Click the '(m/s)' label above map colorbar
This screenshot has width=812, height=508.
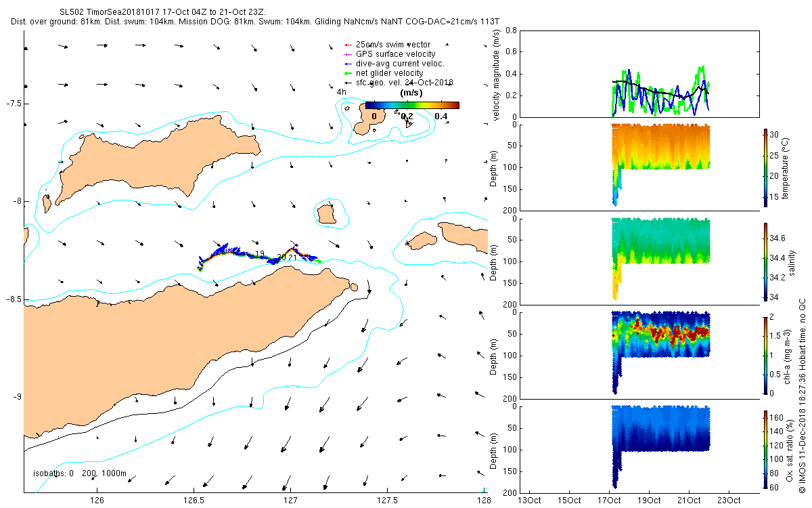click(413, 93)
